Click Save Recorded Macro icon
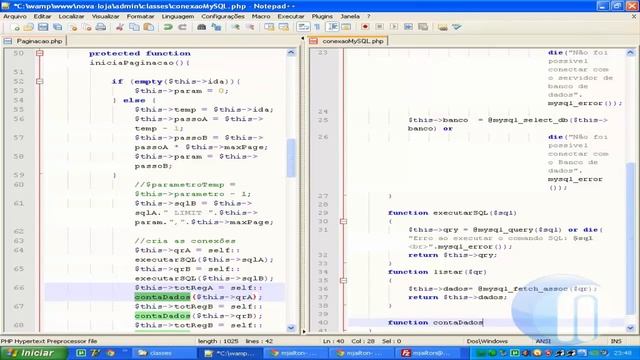 pos(423,27)
